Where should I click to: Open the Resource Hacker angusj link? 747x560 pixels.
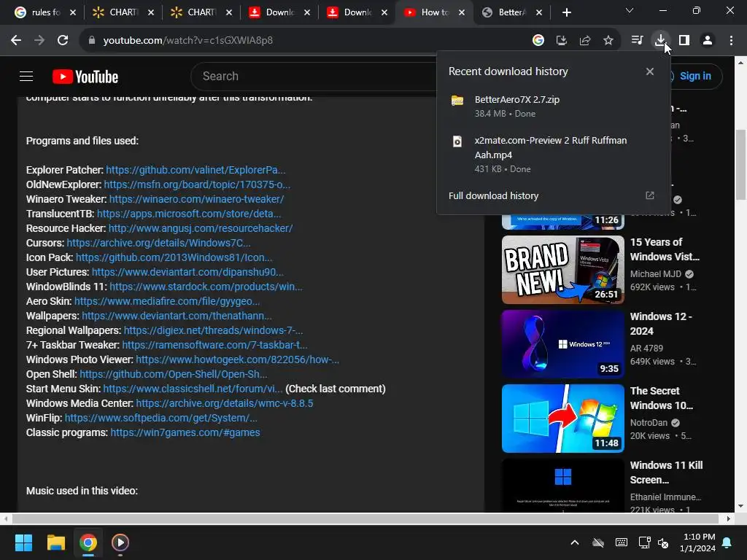[201, 228]
